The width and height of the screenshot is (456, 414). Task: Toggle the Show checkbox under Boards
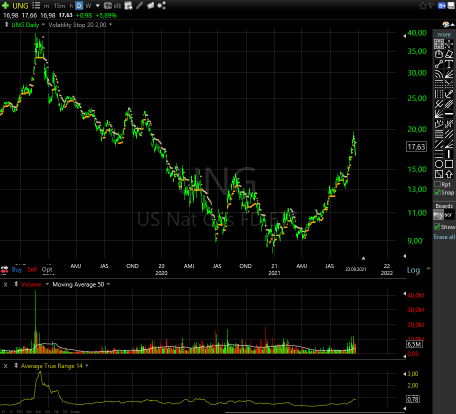coord(437,227)
